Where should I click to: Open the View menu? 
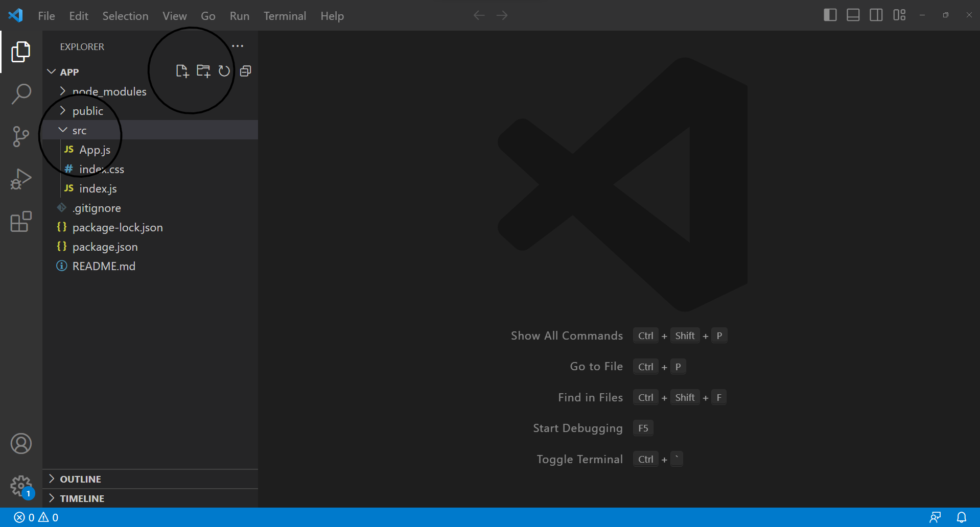coord(174,16)
